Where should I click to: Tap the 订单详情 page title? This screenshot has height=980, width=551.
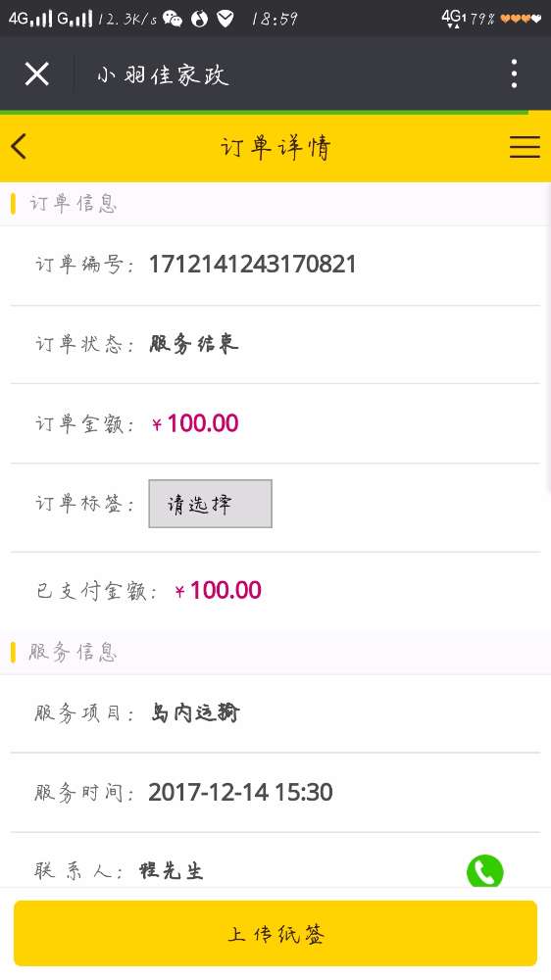click(x=275, y=148)
